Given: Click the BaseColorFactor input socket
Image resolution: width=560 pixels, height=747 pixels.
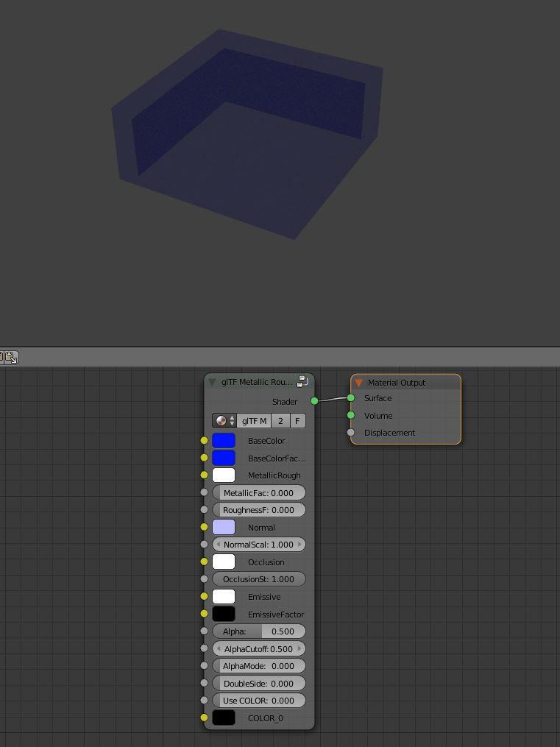Looking at the screenshot, I should click(205, 457).
